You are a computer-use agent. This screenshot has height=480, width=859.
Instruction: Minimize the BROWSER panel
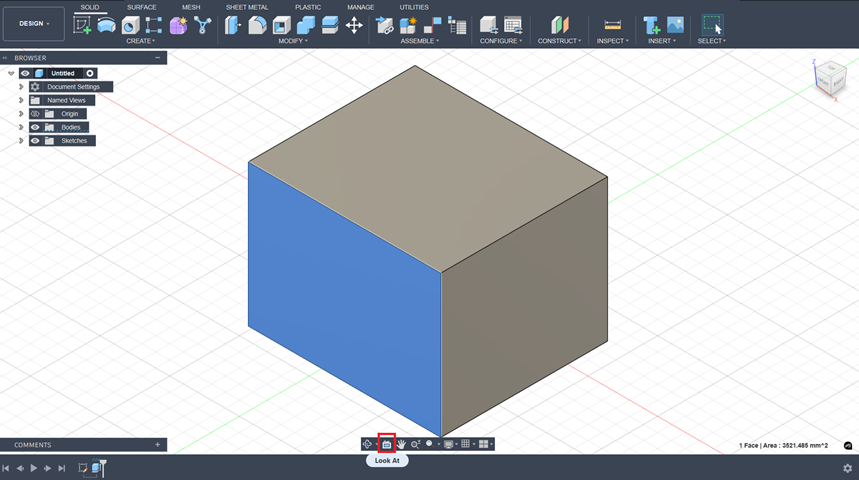click(x=158, y=58)
